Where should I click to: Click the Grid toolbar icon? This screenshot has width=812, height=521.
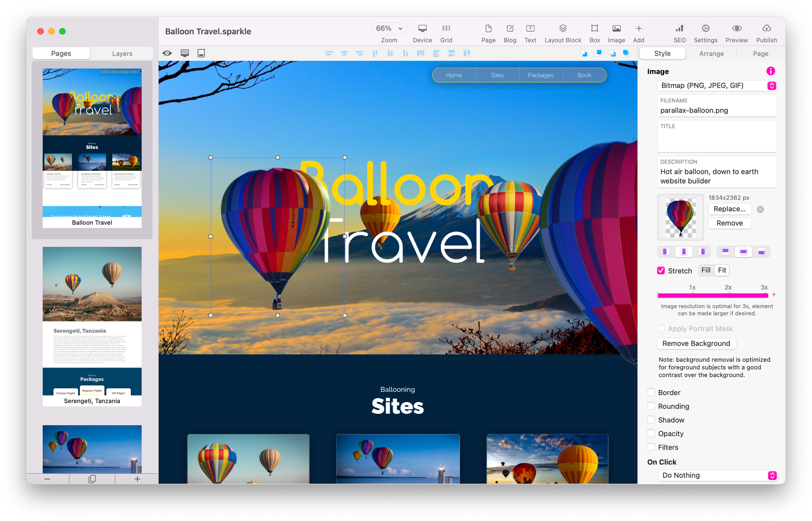(446, 29)
